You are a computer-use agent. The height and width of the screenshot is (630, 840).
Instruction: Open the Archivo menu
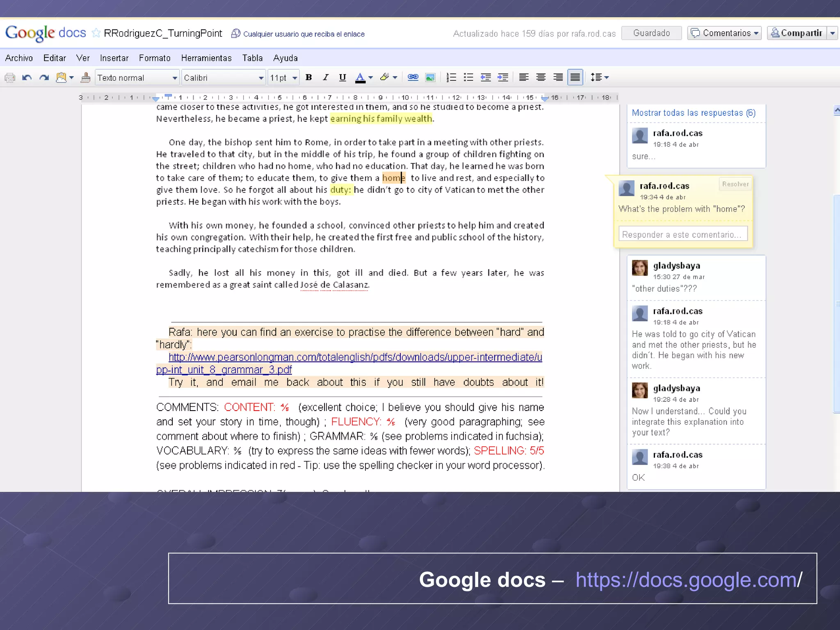tap(19, 58)
